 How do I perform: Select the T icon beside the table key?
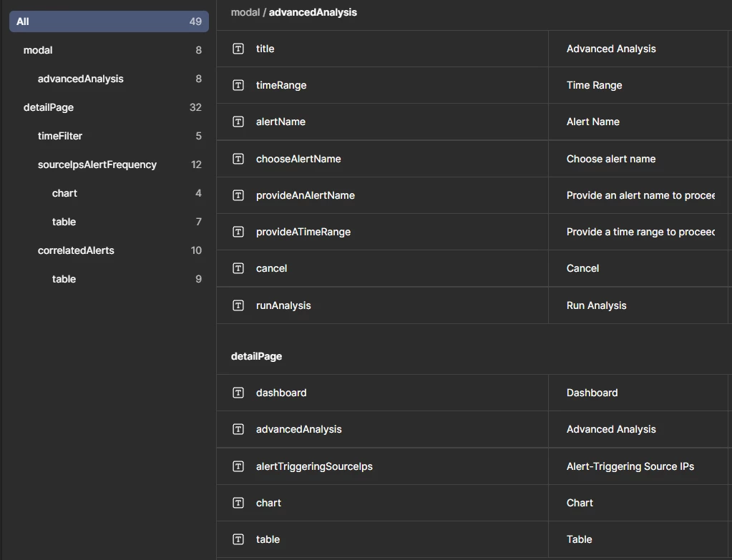[x=238, y=539]
